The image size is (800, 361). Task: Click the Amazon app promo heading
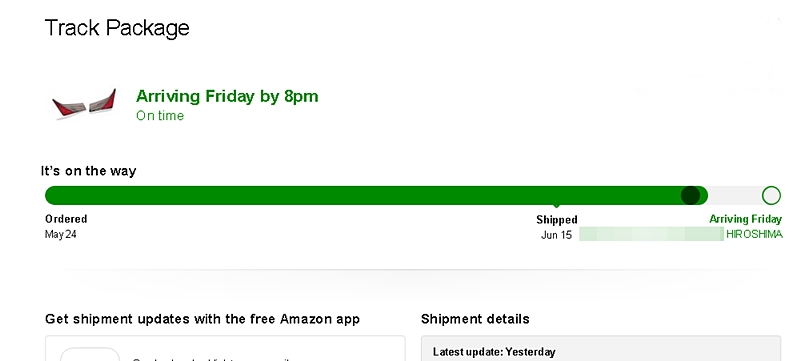(203, 319)
